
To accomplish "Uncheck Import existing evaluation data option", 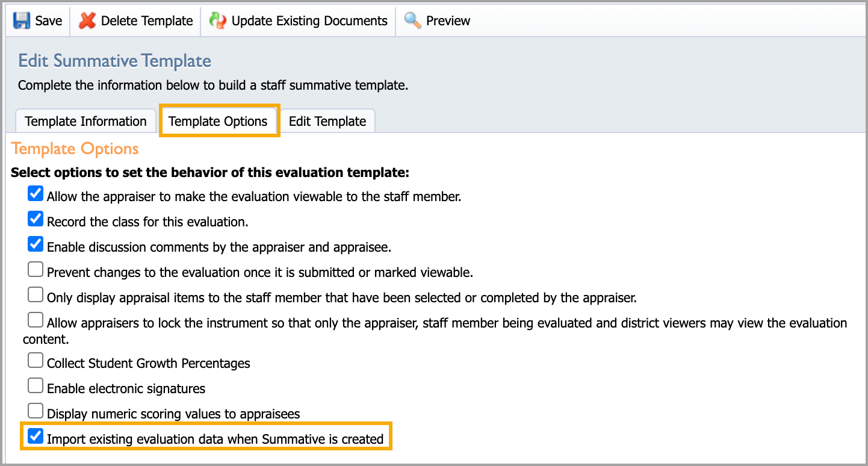I will pyautogui.click(x=36, y=436).
